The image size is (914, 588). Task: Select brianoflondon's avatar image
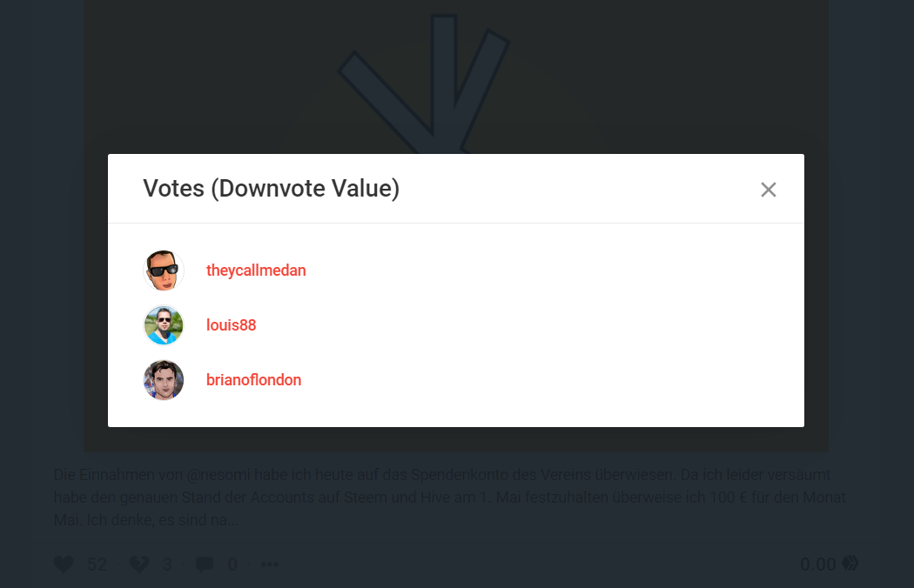pyautogui.click(x=164, y=380)
